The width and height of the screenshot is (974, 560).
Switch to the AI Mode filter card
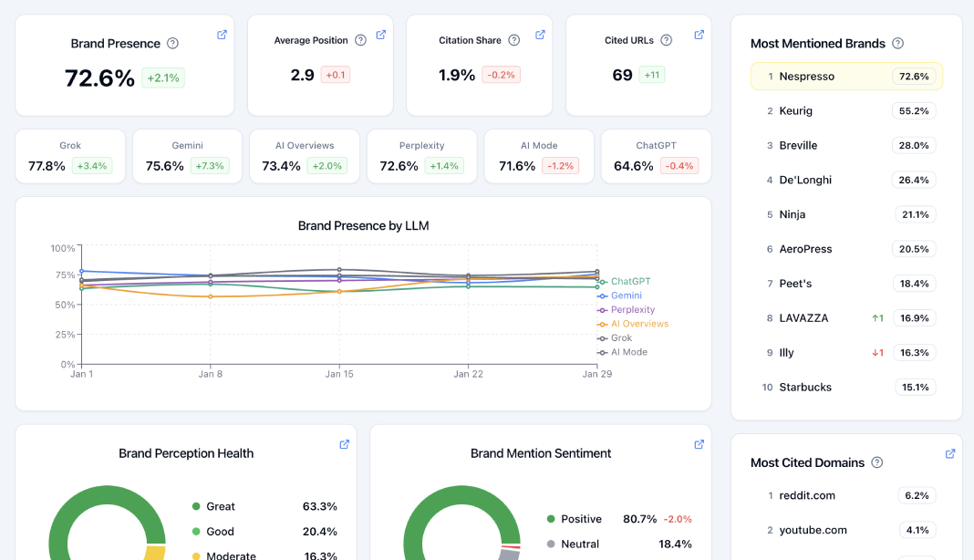point(539,156)
